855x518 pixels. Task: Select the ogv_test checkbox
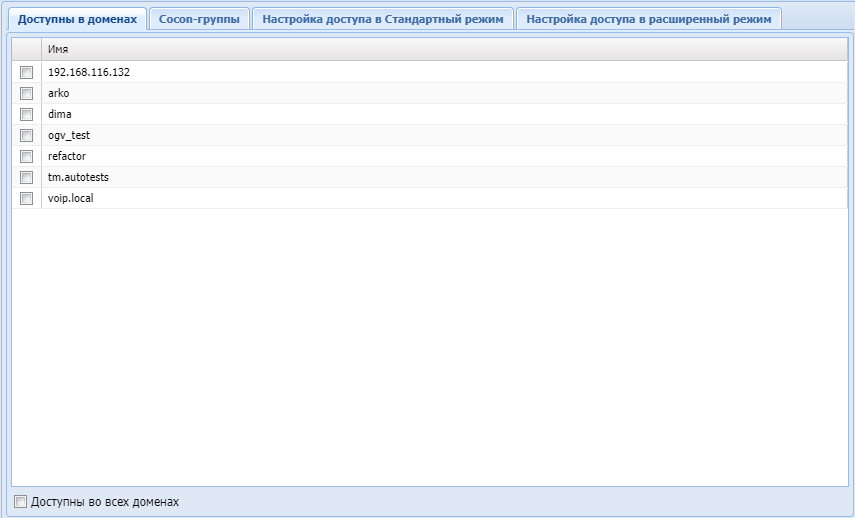(x=26, y=135)
